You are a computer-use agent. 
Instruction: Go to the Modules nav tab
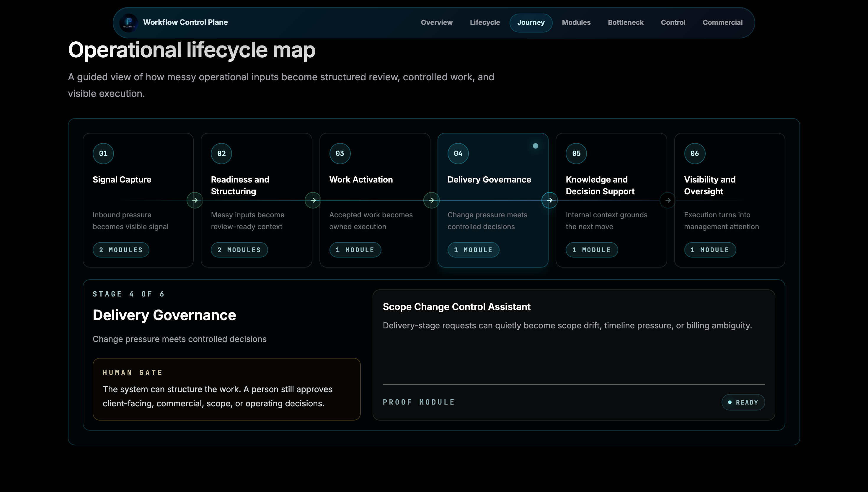pyautogui.click(x=576, y=23)
